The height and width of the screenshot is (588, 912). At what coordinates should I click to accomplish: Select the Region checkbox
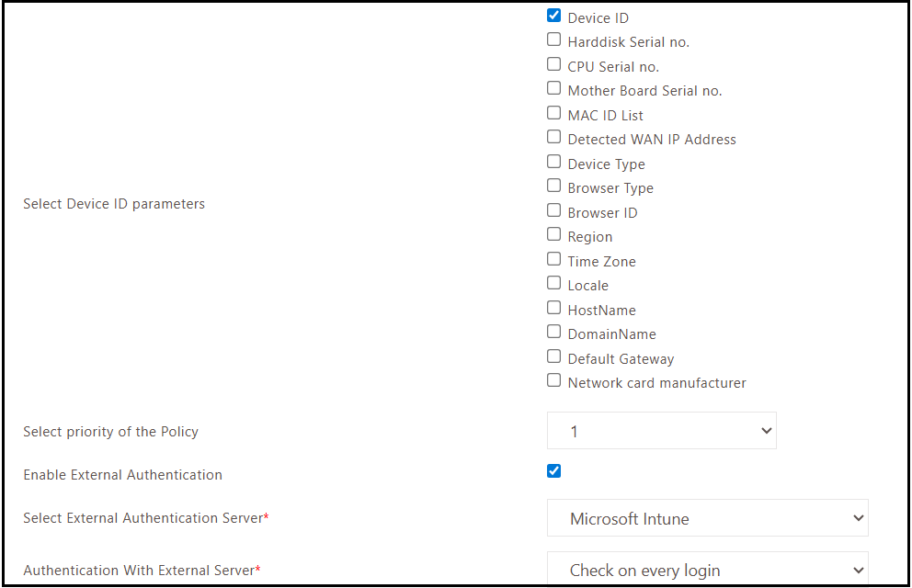(x=553, y=234)
